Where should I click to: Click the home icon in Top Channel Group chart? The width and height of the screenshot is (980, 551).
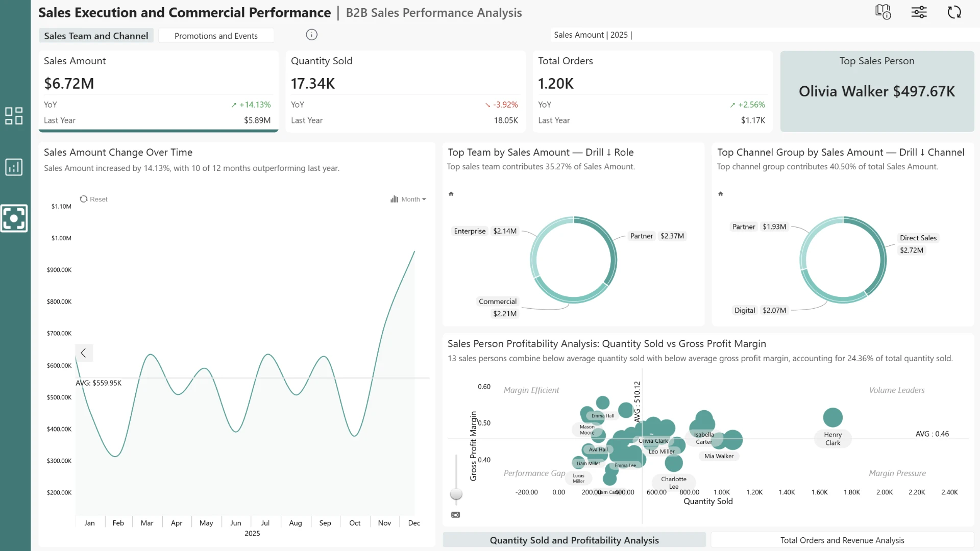click(x=721, y=194)
